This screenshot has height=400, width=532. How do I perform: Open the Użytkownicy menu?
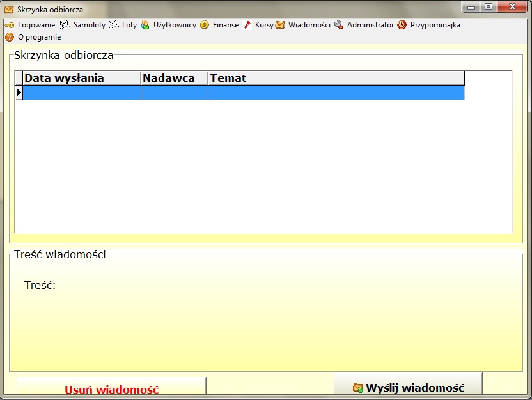pyautogui.click(x=175, y=25)
